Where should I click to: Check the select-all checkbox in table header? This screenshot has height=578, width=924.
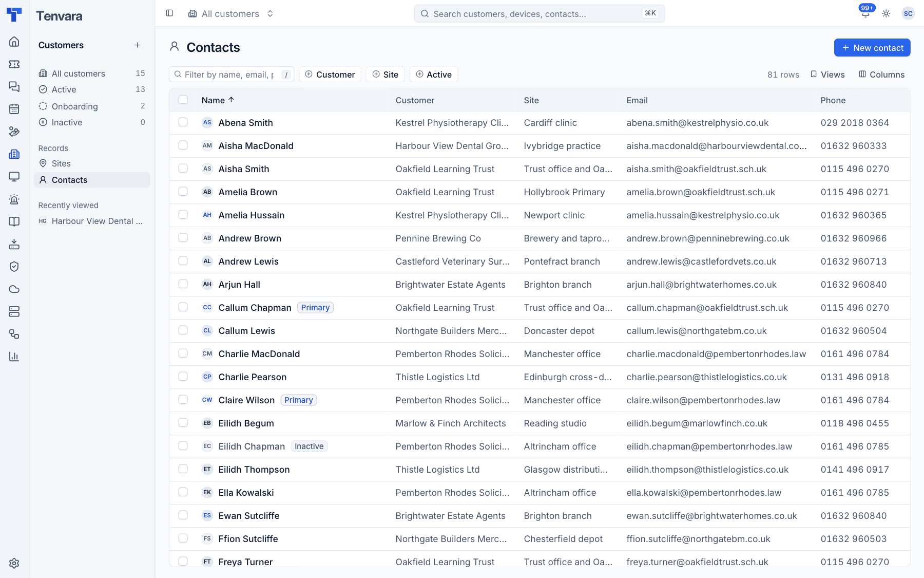pyautogui.click(x=183, y=100)
